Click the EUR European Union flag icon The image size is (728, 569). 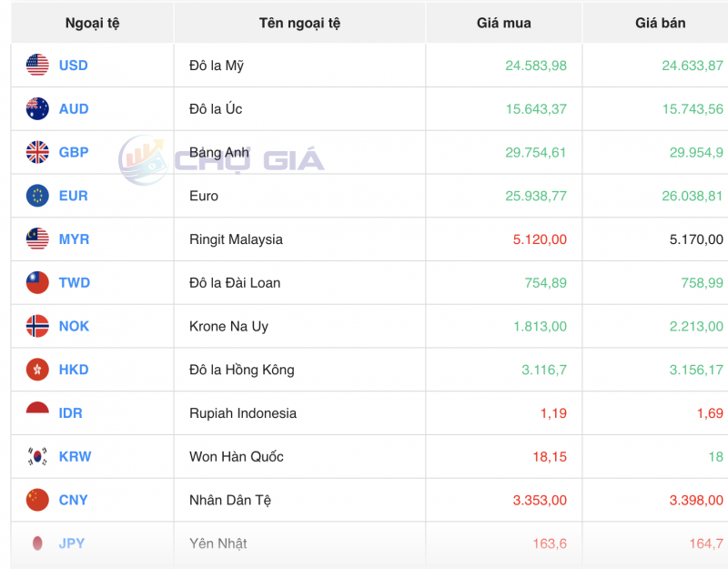point(36,196)
